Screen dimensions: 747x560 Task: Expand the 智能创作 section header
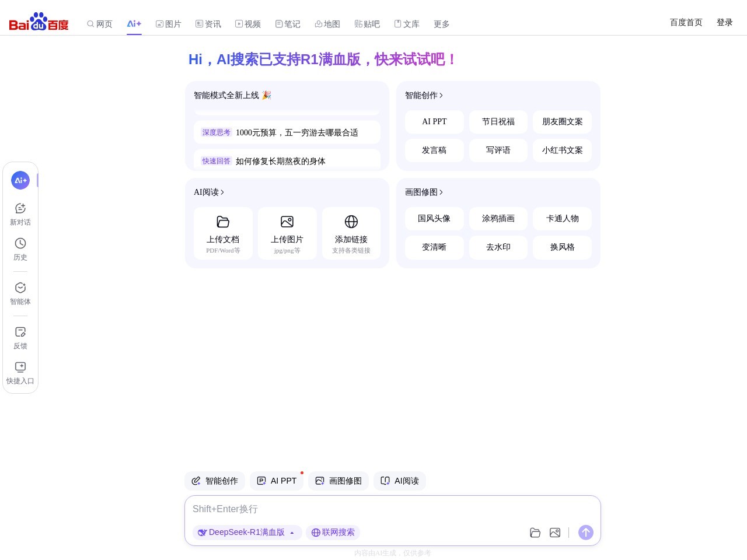424,95
